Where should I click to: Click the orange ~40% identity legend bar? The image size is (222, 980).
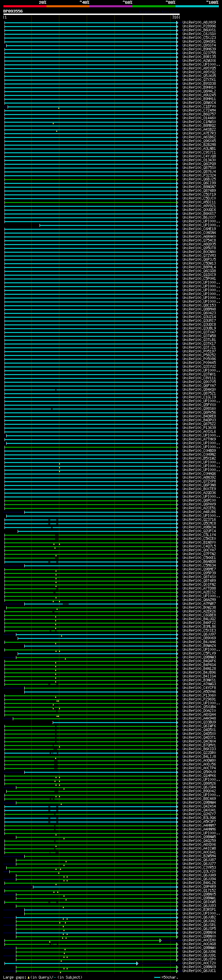pos(68,7)
